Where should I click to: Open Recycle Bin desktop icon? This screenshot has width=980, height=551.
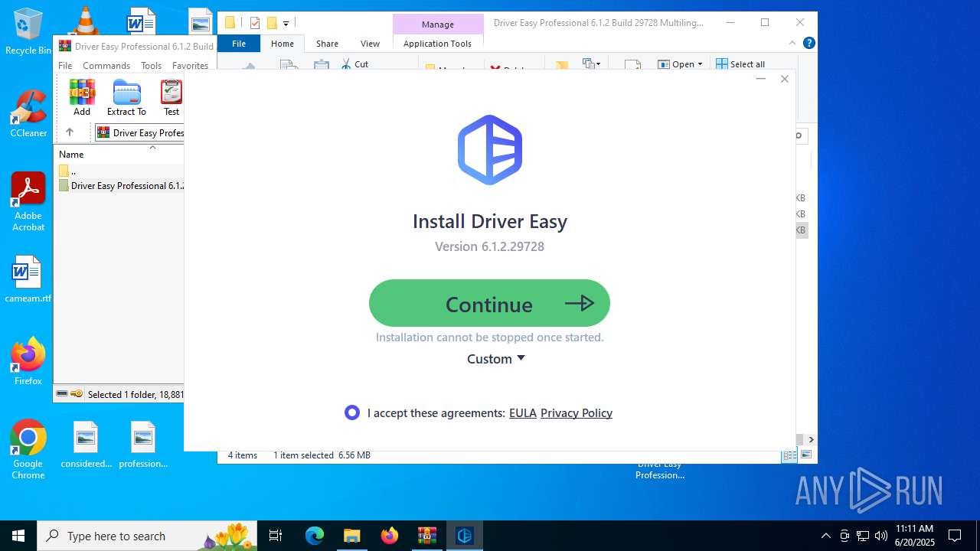tap(28, 32)
